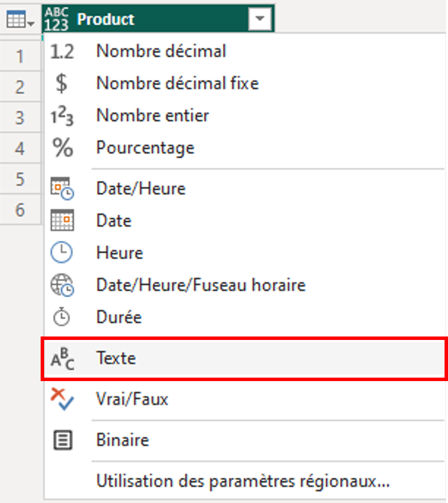The height and width of the screenshot is (503, 448).
Task: Click the table icon in corner
Action: point(20,19)
